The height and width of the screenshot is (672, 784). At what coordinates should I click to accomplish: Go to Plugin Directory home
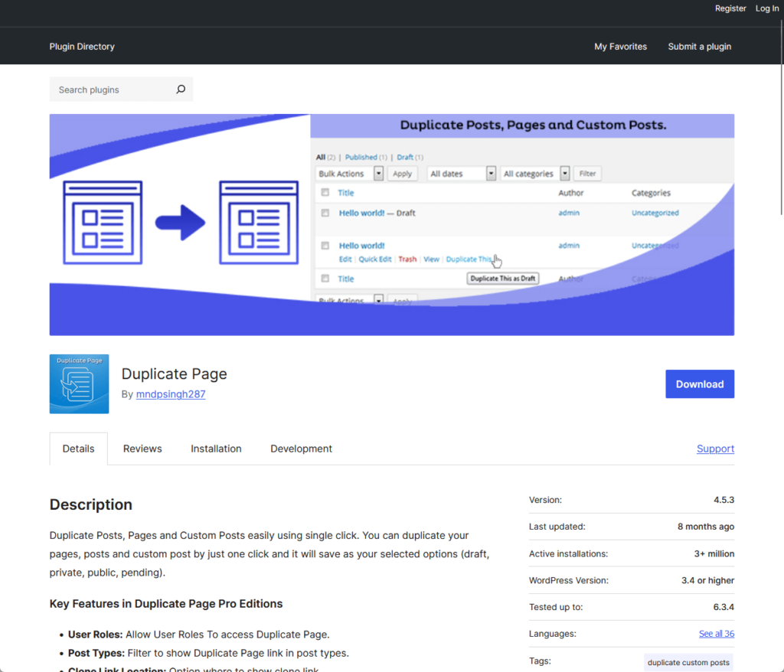(82, 47)
